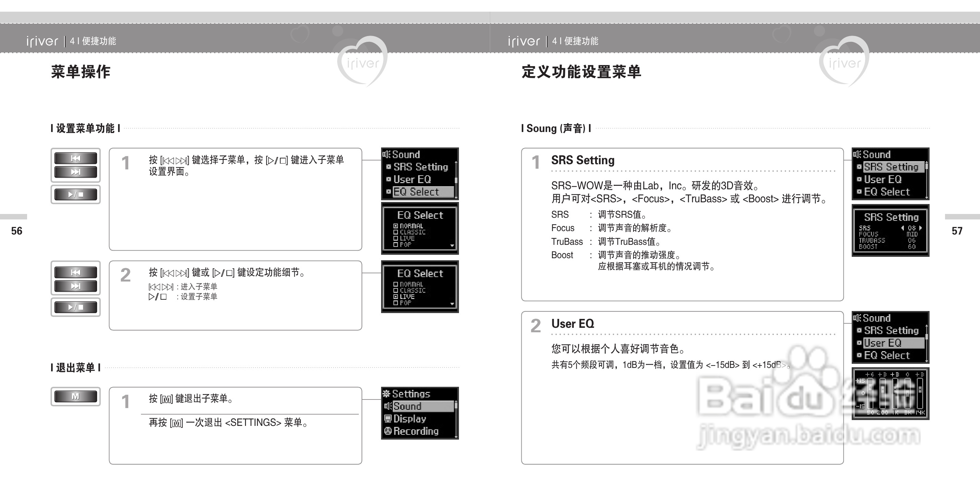The height and width of the screenshot is (490, 980).
Task: Click right arrow next to SRS value 08
Action: pyautogui.click(x=920, y=228)
